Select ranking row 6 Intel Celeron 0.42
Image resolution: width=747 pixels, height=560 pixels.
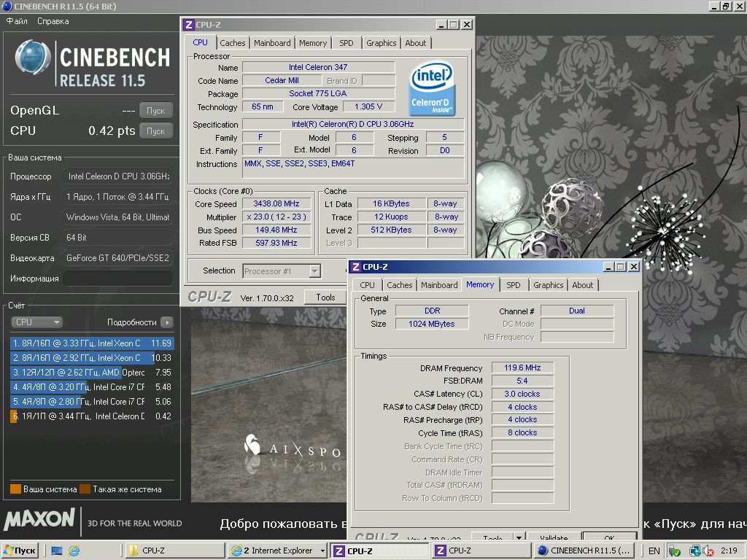[92, 416]
